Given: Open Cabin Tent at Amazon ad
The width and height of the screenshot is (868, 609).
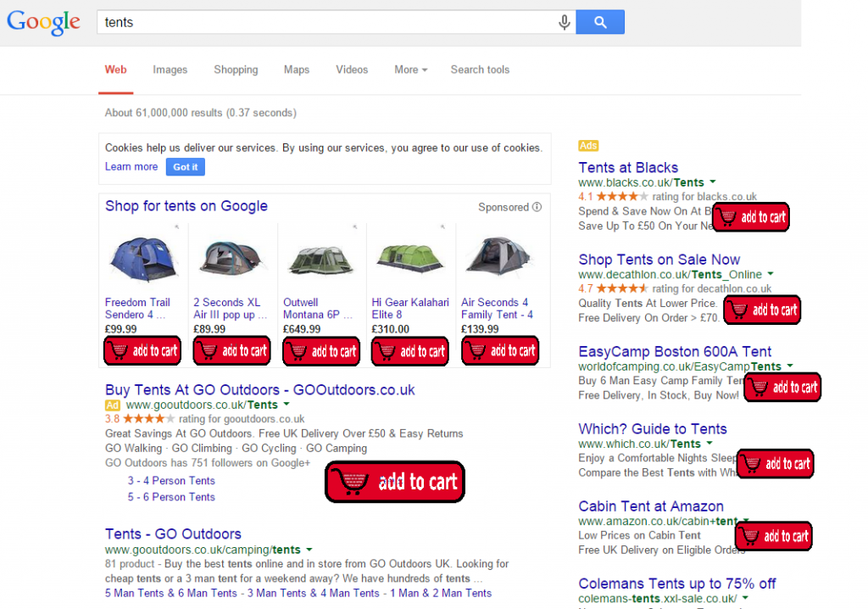Looking at the screenshot, I should point(651,506).
